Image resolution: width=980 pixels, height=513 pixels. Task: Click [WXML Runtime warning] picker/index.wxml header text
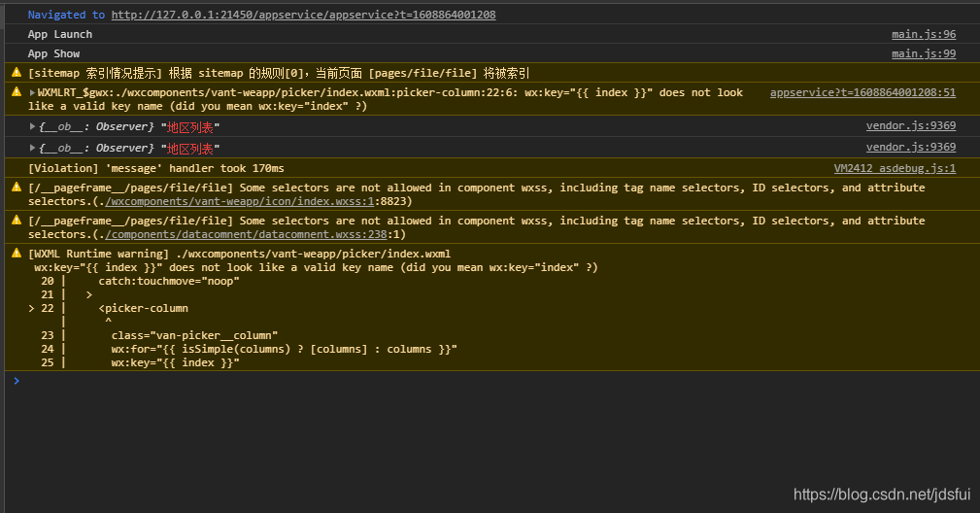(239, 254)
